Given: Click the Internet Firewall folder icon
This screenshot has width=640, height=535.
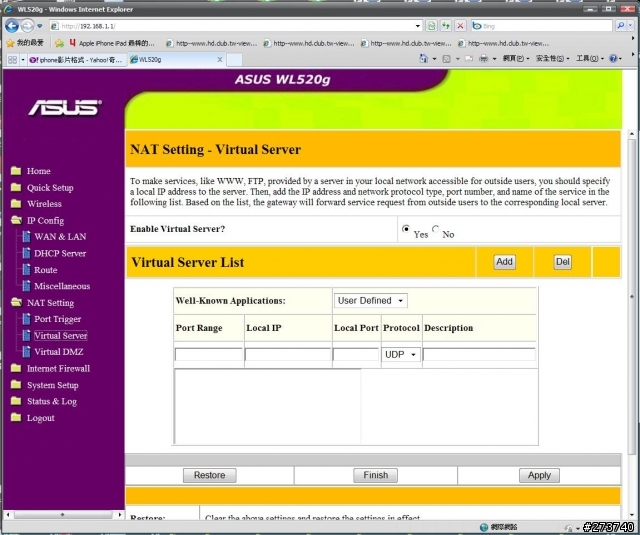Looking at the screenshot, I should click(x=16, y=368).
